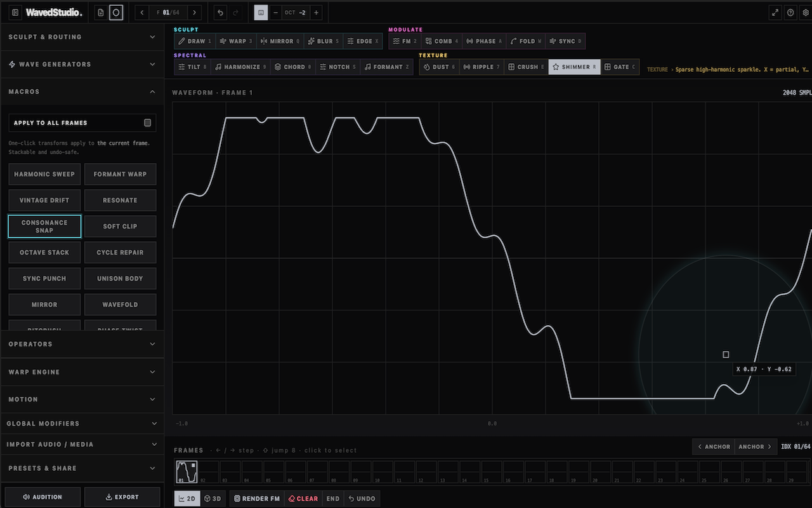Screen dimensions: 812x508
Task: Click the red Clear button
Action: click(x=303, y=498)
